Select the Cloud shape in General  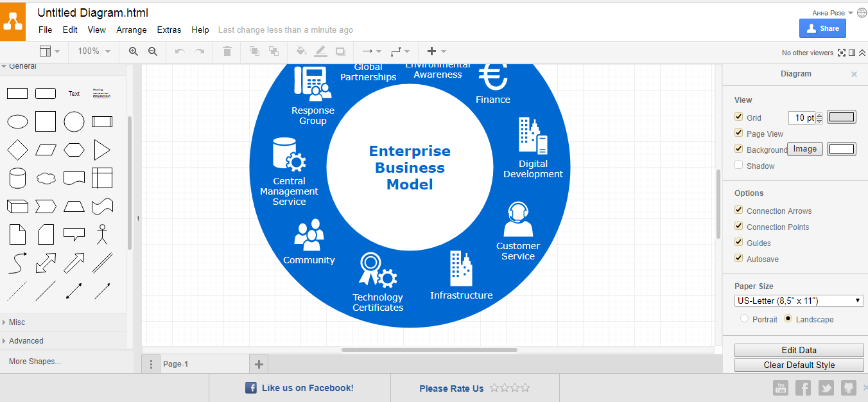coord(46,178)
